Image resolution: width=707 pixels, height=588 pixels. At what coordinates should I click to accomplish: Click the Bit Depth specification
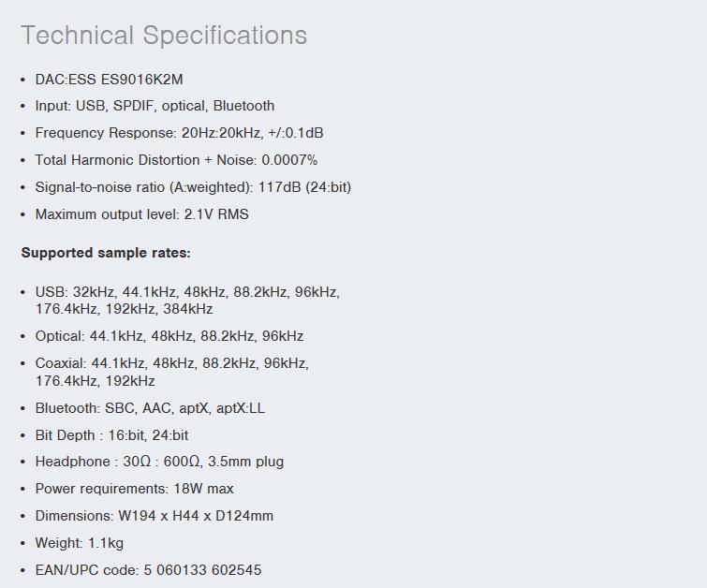click(111, 435)
